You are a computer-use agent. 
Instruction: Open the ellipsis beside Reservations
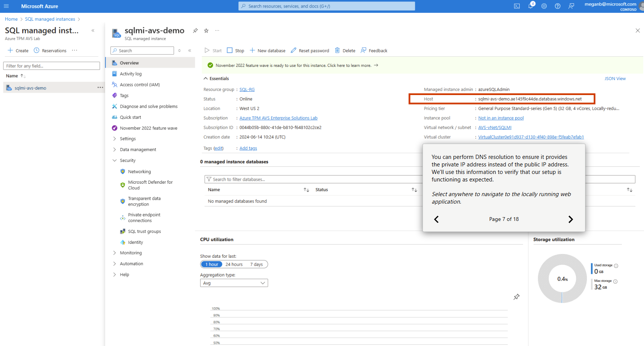(75, 50)
